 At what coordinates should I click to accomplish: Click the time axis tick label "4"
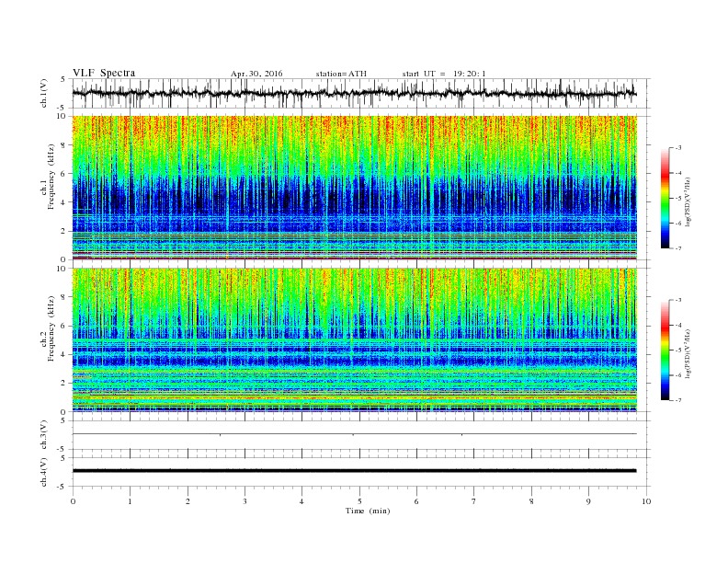point(301,501)
